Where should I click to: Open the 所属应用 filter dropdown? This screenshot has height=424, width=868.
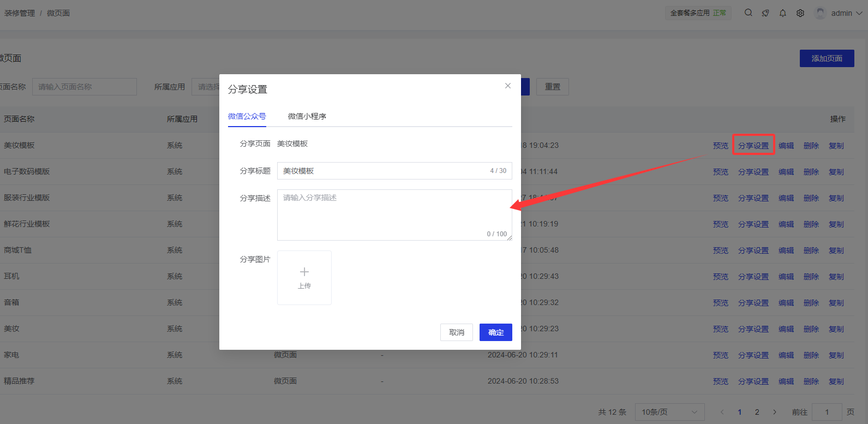click(x=206, y=87)
